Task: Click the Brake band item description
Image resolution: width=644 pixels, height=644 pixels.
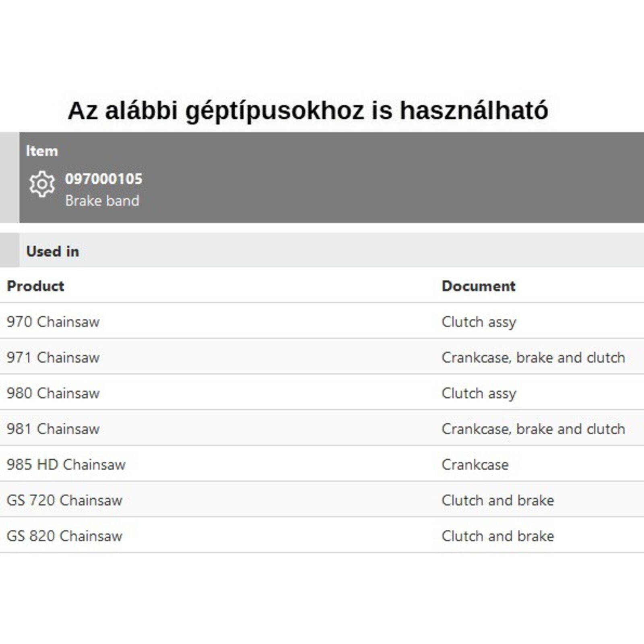Action: pos(102,200)
